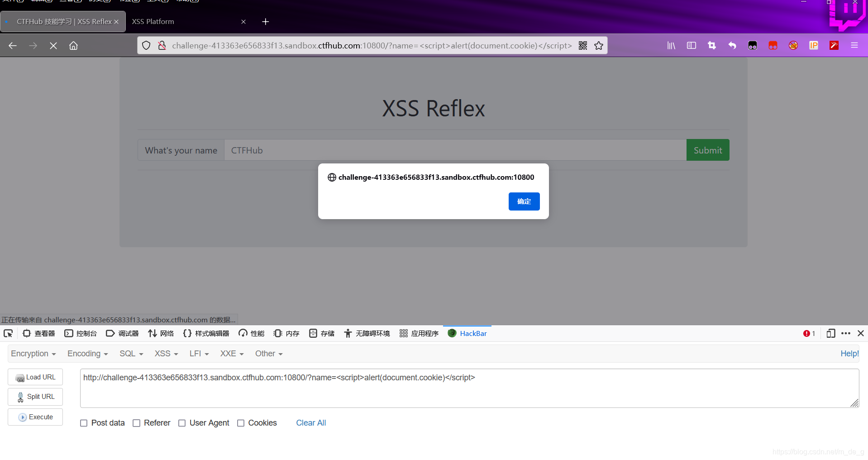Bookmark this page with the star
Viewport: 868px width, 460px height.
[599, 46]
